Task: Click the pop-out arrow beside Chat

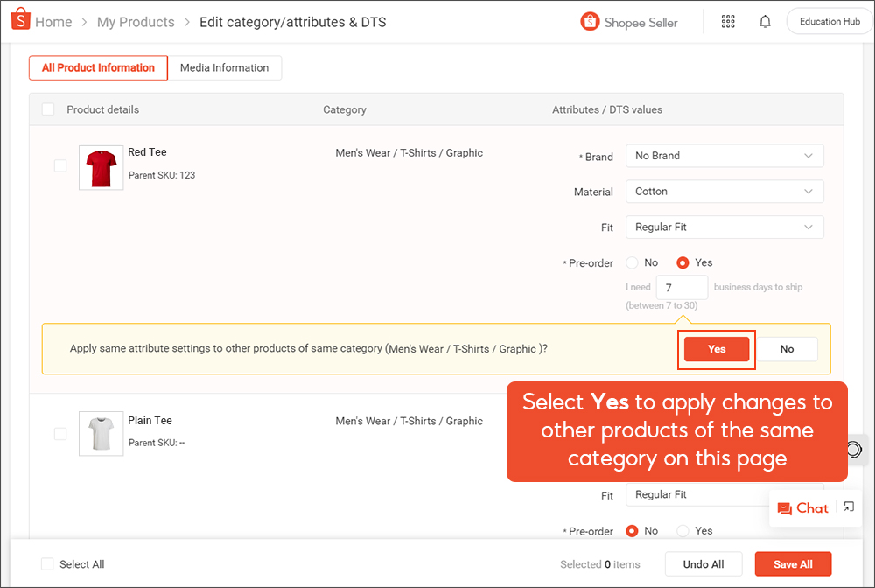Action: tap(847, 507)
